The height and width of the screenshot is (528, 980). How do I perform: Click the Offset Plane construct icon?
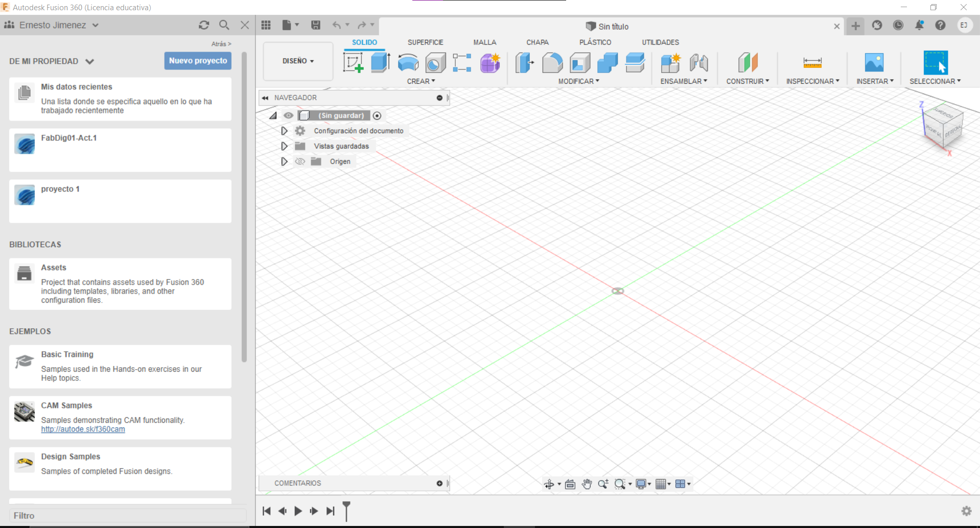click(748, 63)
